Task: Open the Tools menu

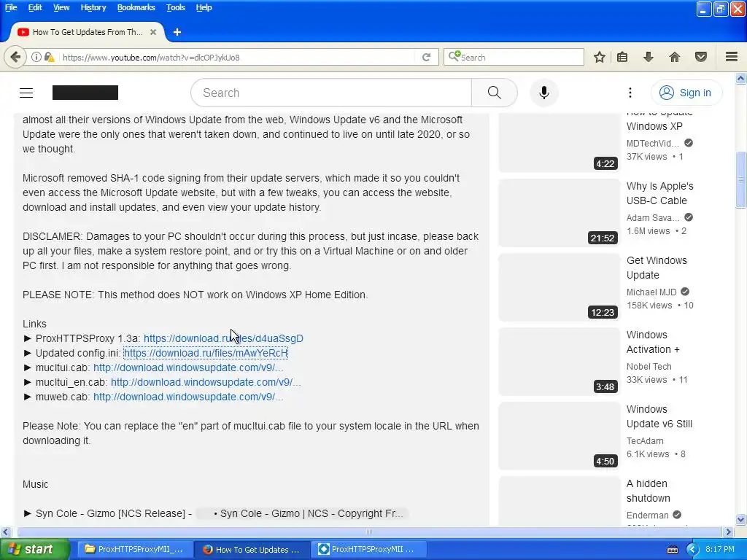Action: coord(175,7)
